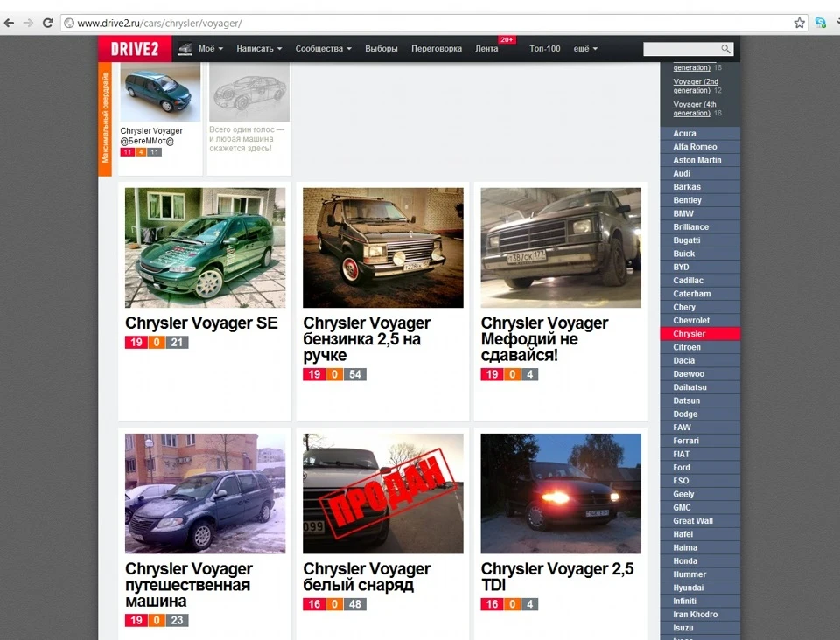Open the Топ-100 menu item
Screen dimensions: 840x640
click(x=545, y=49)
